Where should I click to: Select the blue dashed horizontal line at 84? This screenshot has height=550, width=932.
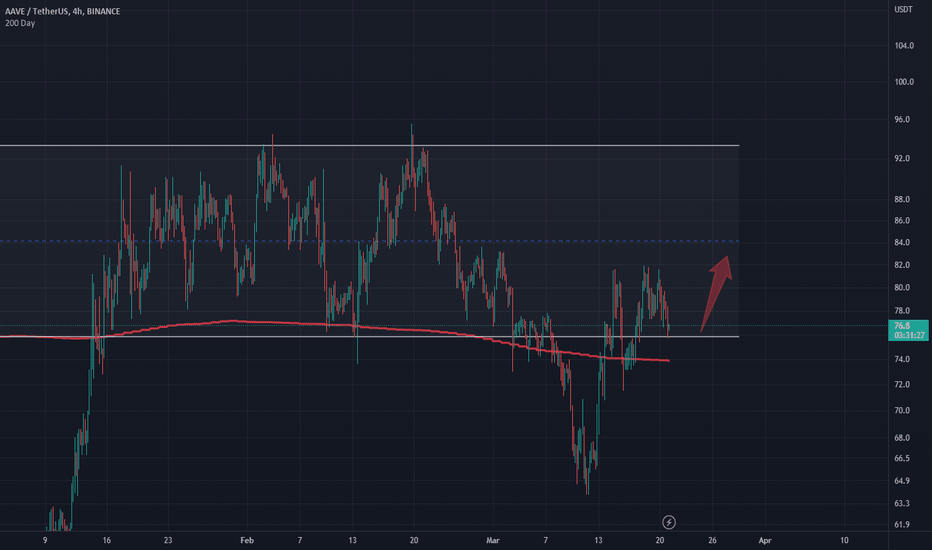click(x=369, y=241)
